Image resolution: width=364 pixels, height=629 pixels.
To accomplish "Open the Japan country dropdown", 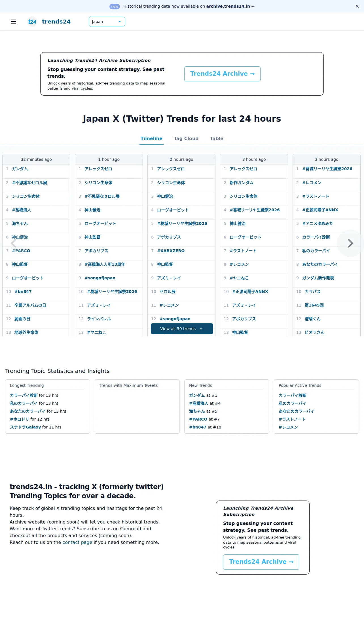I will pos(107,22).
